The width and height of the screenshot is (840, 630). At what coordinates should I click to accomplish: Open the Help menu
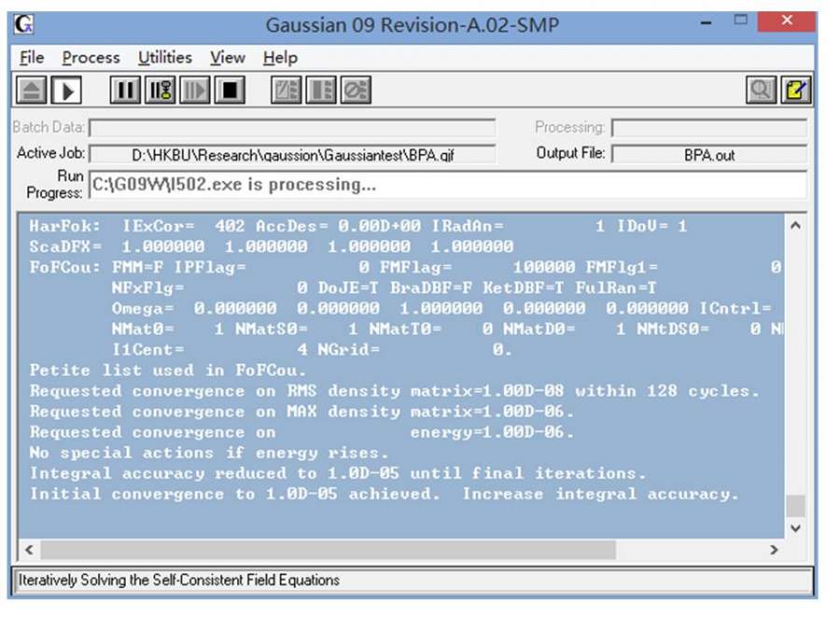point(280,57)
